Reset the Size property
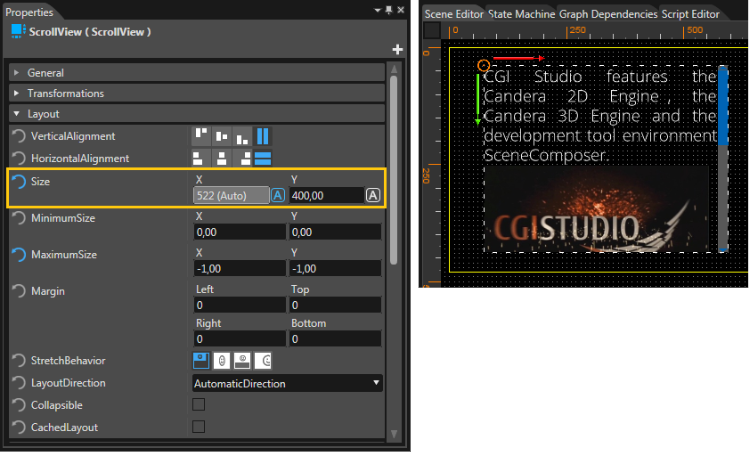Image resolution: width=750 pixels, height=453 pixels. pos(19,182)
